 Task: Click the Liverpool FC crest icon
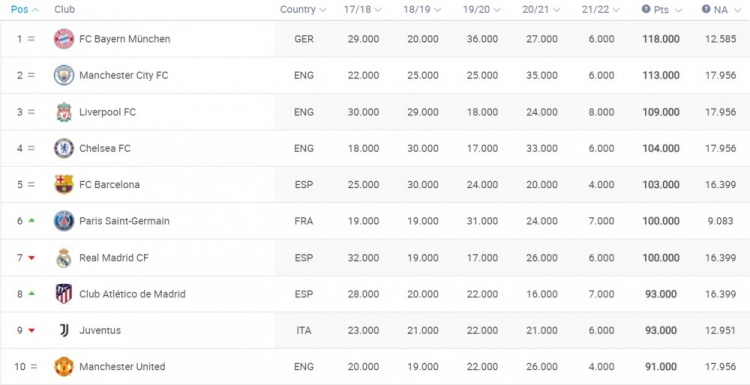point(64,112)
